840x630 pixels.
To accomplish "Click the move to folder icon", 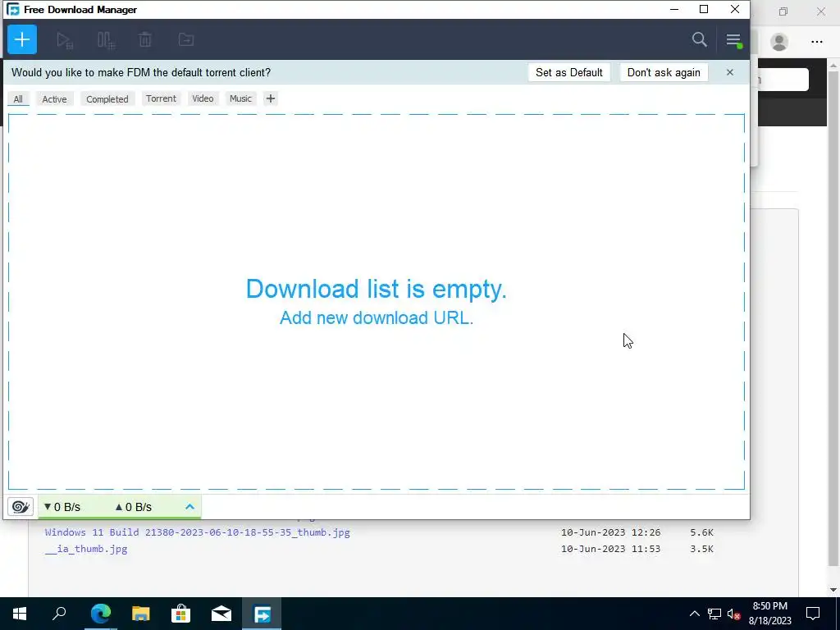I will click(186, 39).
